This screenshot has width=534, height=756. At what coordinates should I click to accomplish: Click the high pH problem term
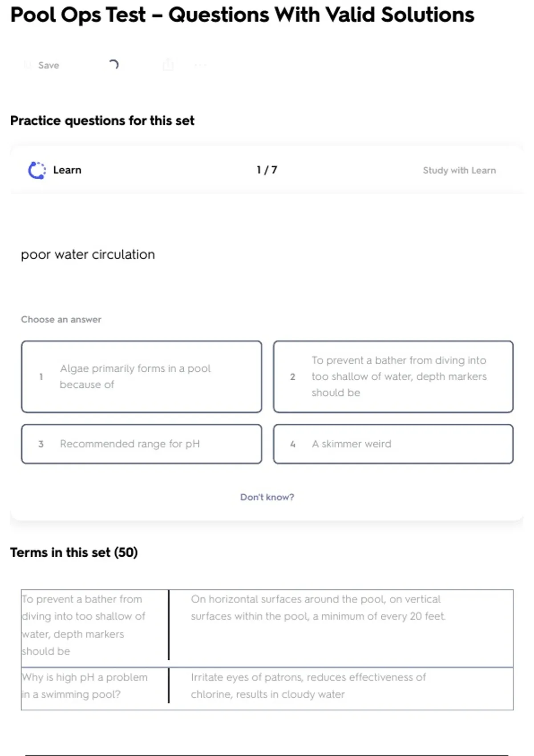pos(85,686)
